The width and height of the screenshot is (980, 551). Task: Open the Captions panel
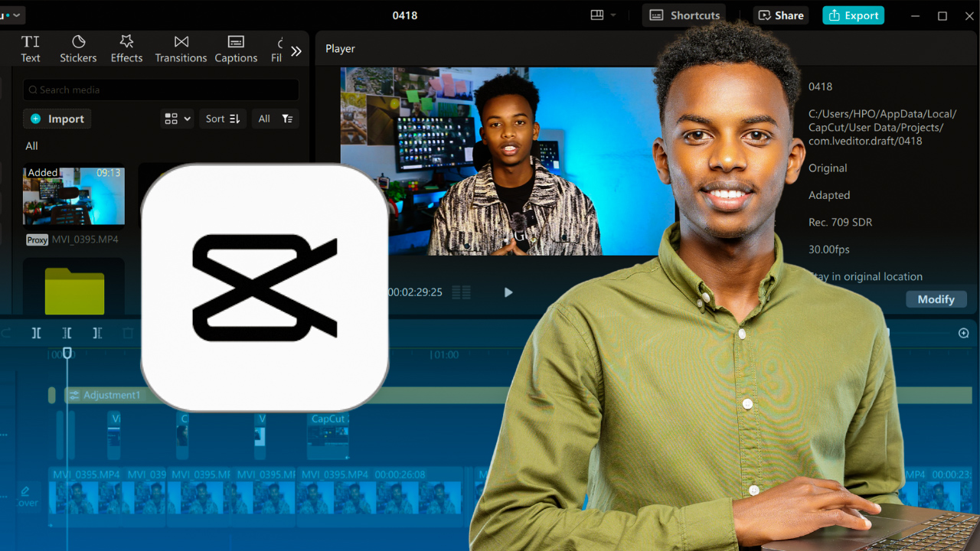(x=236, y=48)
